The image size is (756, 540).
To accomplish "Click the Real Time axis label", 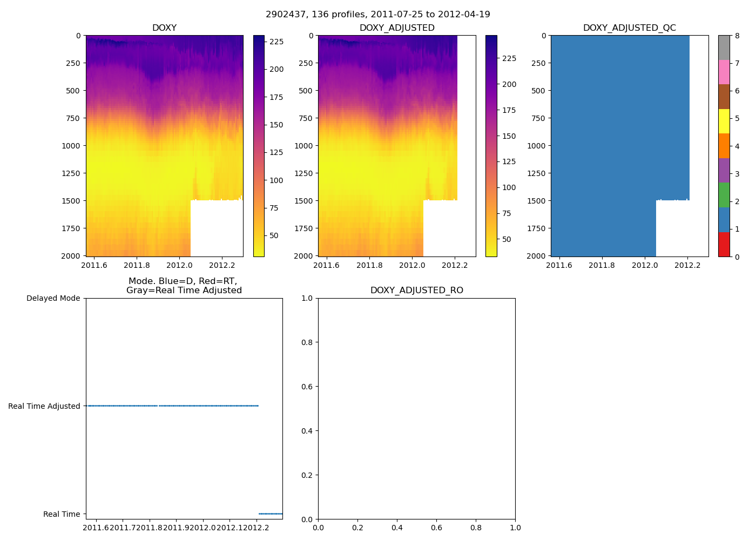I will click(x=61, y=514).
